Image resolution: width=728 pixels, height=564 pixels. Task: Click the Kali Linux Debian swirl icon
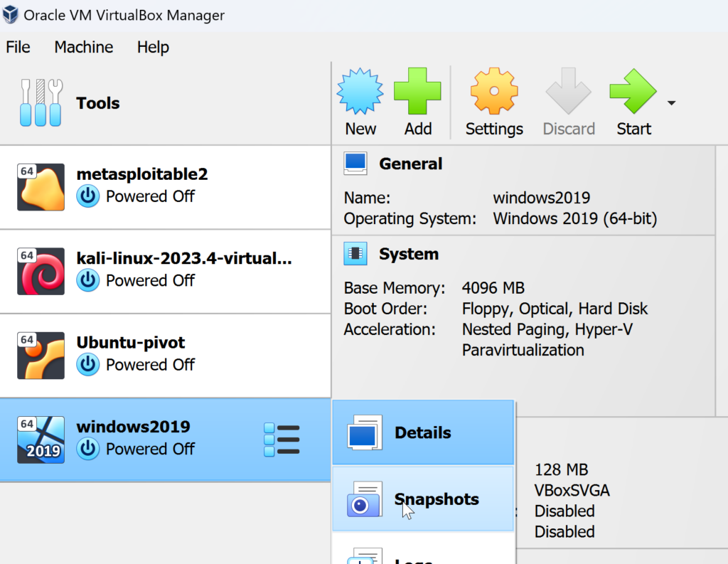point(41,271)
